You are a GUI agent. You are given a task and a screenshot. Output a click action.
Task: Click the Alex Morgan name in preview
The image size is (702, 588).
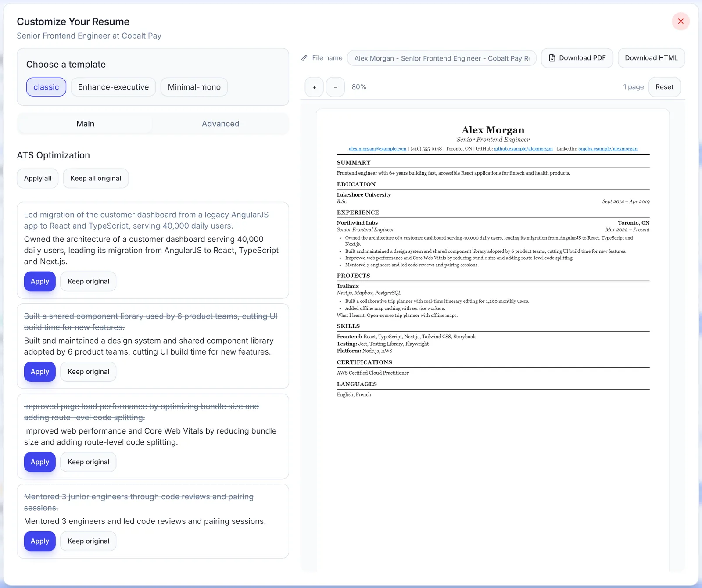[x=493, y=130]
